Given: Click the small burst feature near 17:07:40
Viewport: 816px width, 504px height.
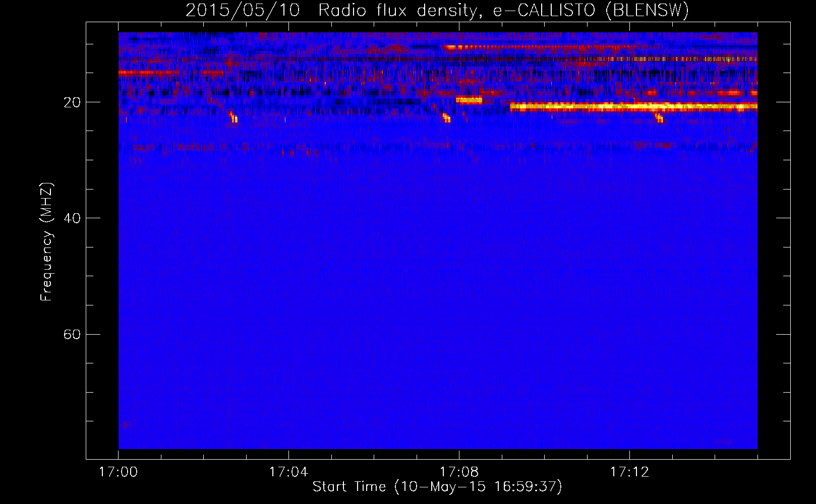Looking at the screenshot, I should pos(446,118).
